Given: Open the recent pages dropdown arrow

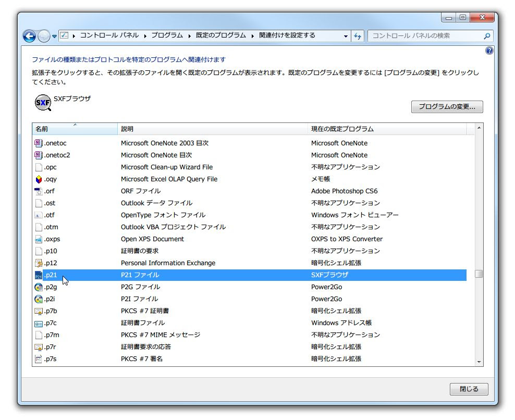Looking at the screenshot, I should 54,36.
